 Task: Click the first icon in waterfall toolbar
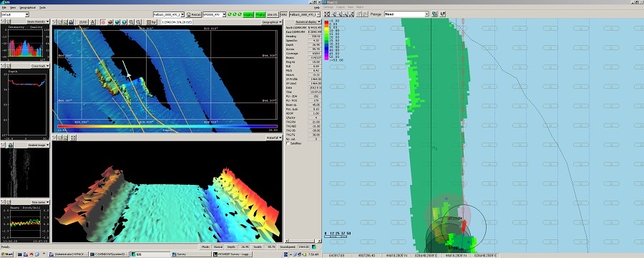pyautogui.click(x=54, y=138)
